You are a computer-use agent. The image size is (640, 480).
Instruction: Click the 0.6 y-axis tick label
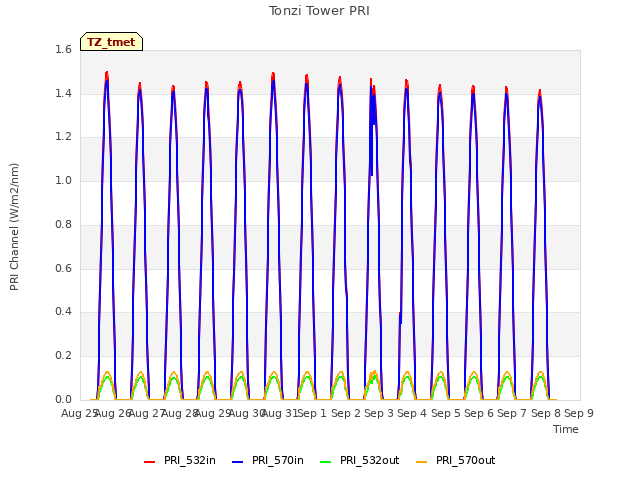tap(63, 268)
